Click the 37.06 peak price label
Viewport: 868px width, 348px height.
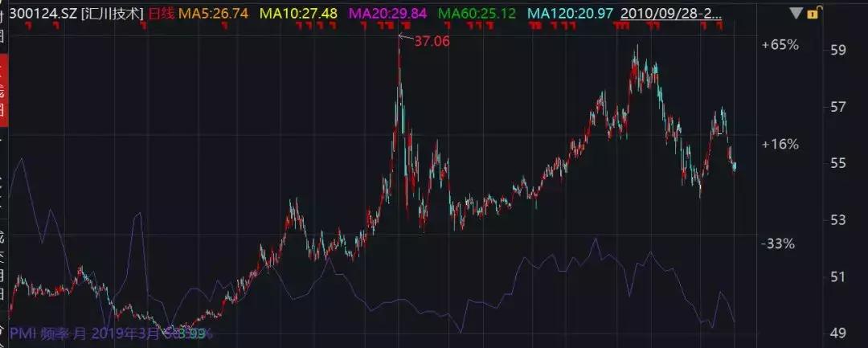pyautogui.click(x=432, y=41)
